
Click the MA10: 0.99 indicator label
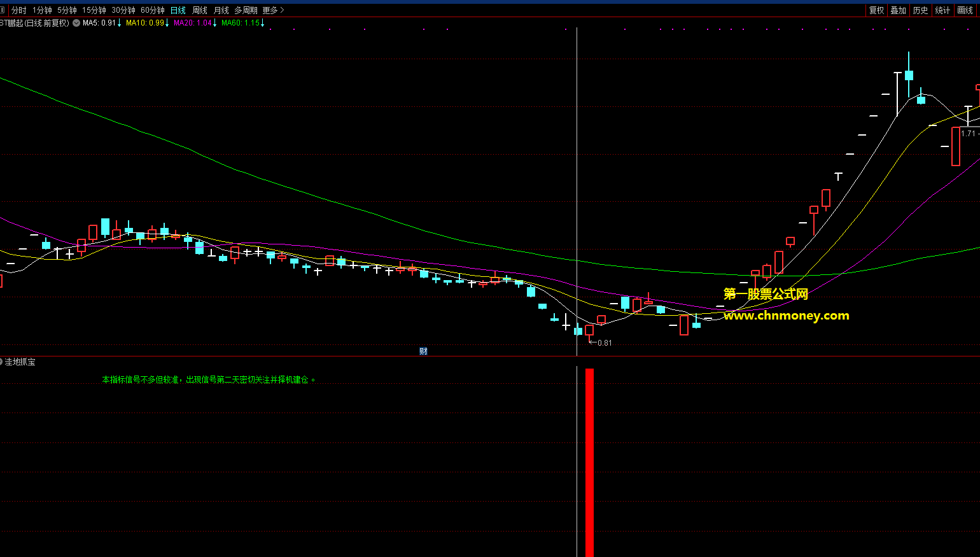tap(148, 23)
